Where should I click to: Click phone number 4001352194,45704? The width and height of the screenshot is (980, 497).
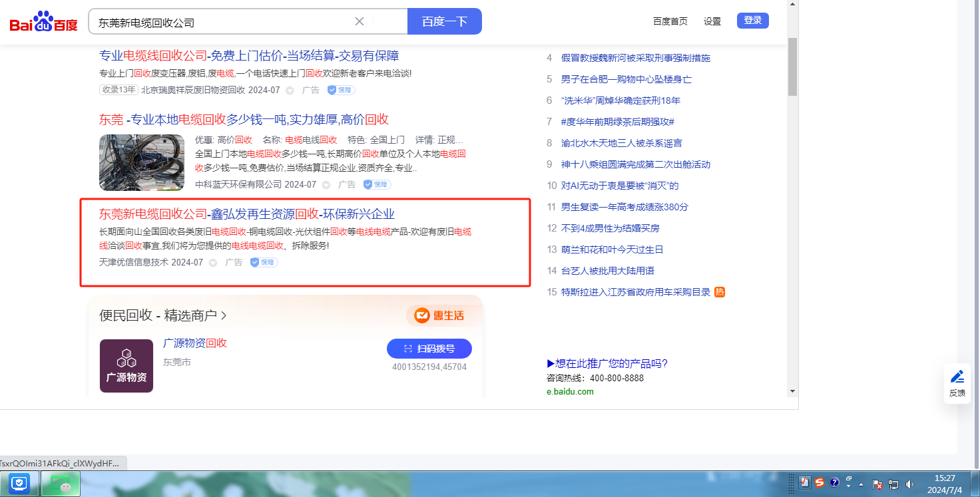tap(429, 367)
